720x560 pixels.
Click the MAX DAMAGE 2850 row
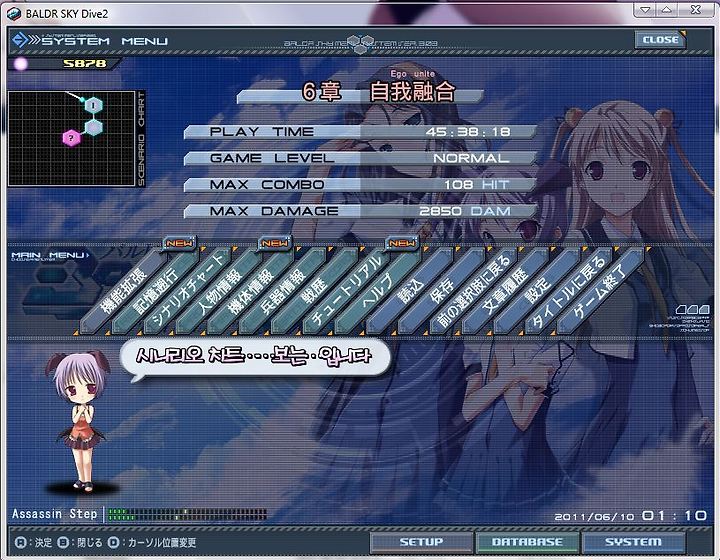click(x=360, y=211)
